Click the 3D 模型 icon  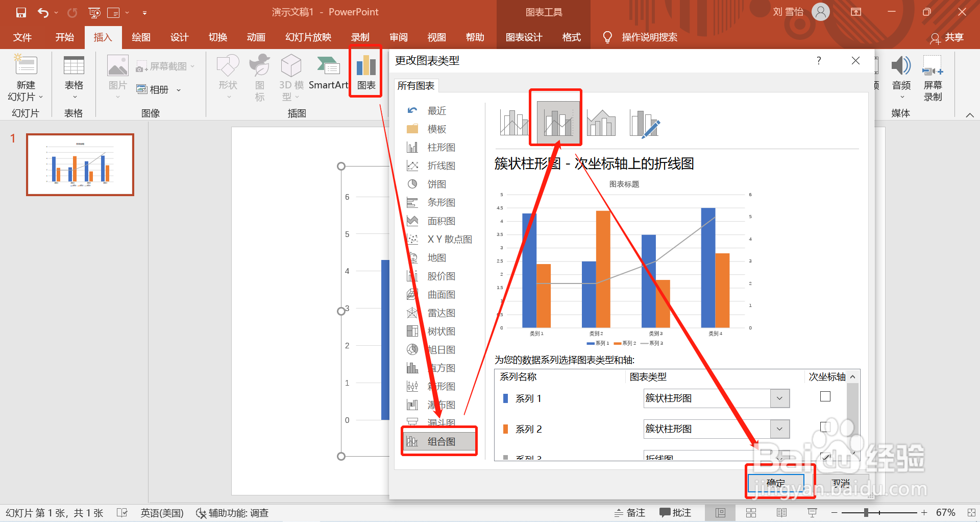pyautogui.click(x=291, y=66)
